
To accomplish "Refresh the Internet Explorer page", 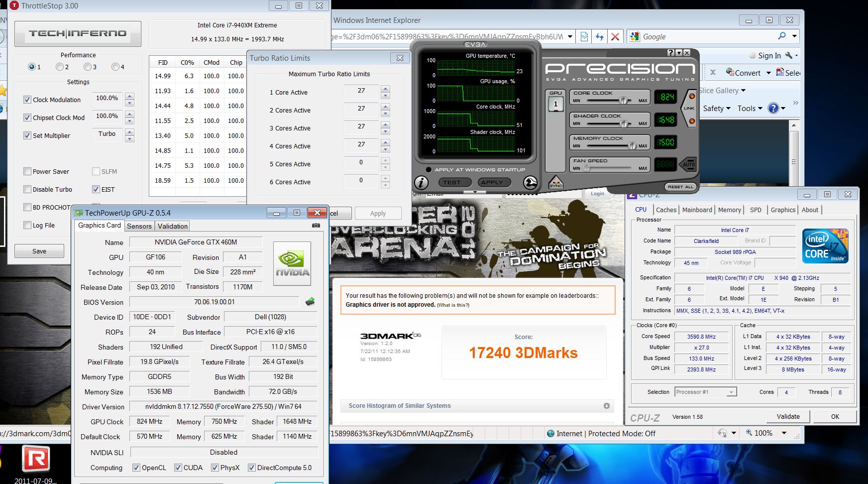I will pyautogui.click(x=600, y=36).
